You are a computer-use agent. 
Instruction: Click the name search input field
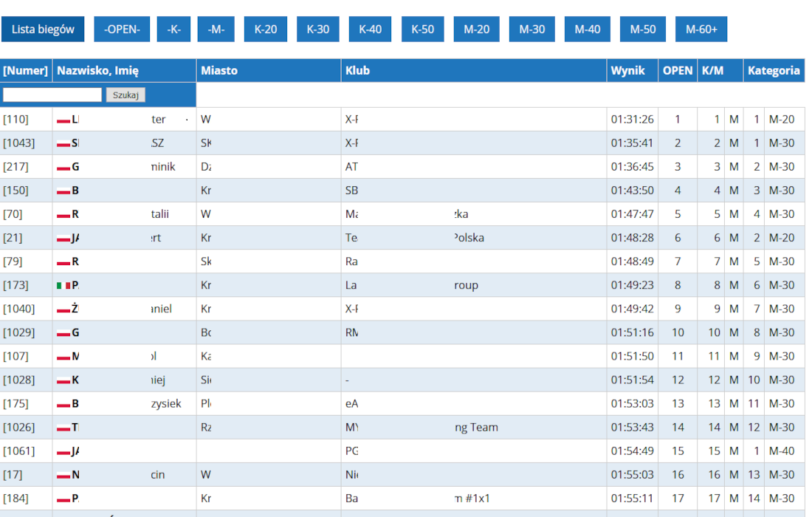[x=52, y=95]
